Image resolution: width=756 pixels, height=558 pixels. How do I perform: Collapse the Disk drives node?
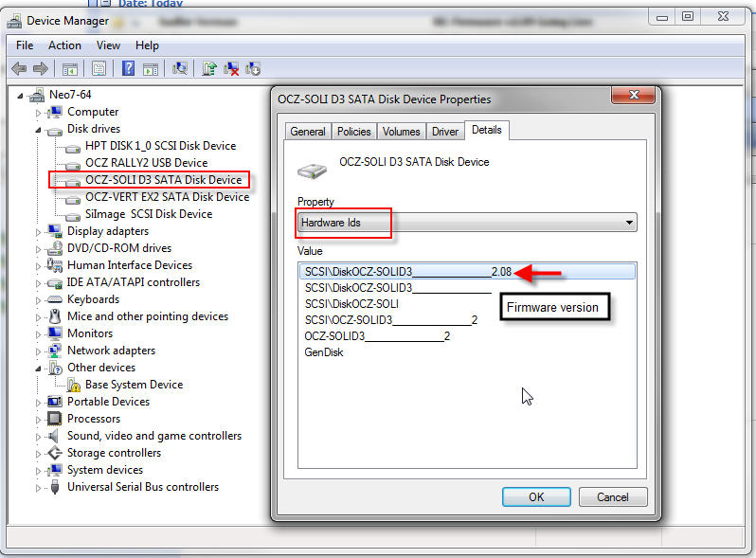point(38,130)
